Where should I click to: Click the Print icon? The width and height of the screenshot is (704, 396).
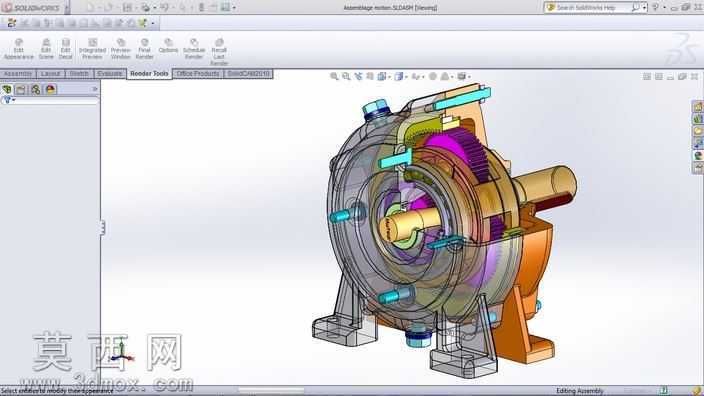[145, 8]
